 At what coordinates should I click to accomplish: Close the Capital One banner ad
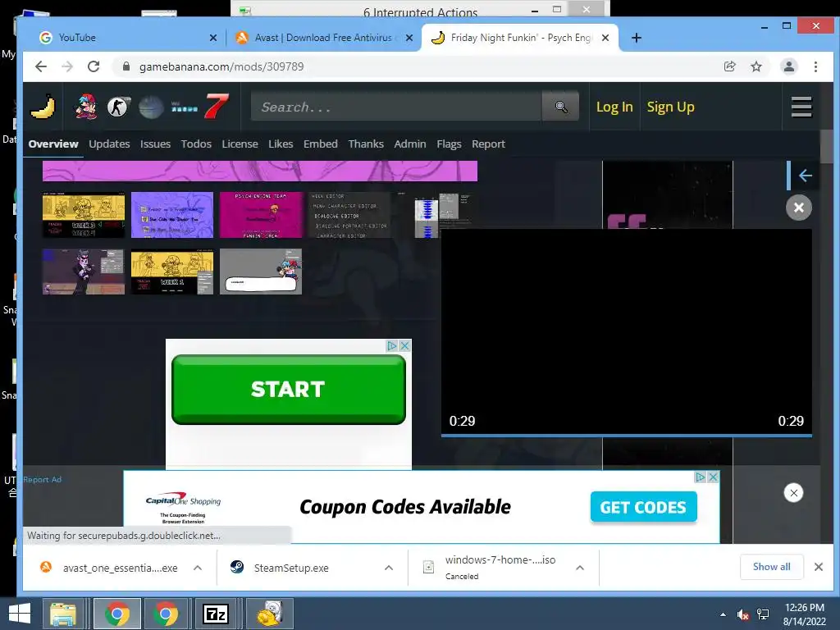(793, 492)
